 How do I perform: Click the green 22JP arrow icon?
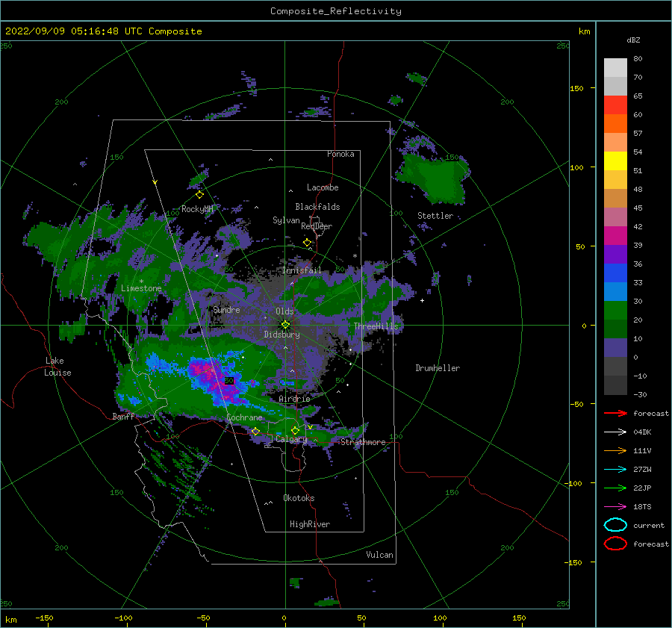[615, 488]
